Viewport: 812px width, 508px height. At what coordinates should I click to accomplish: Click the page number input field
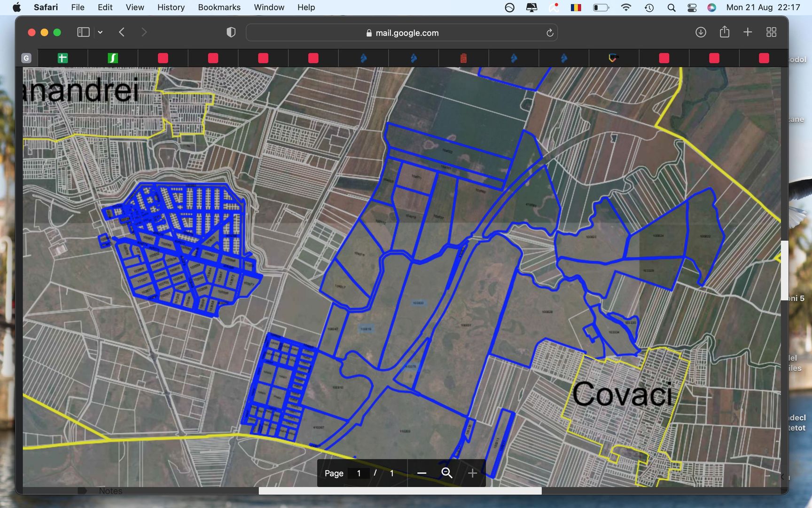[359, 473]
